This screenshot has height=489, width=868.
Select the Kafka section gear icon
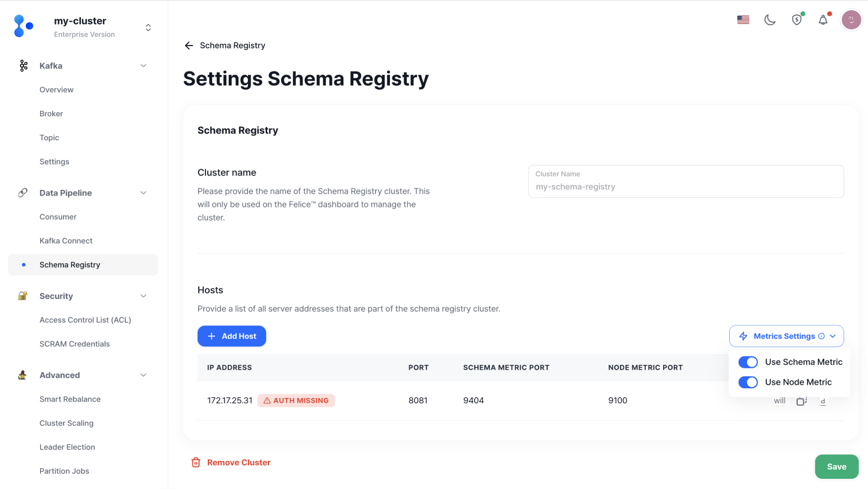click(23, 65)
